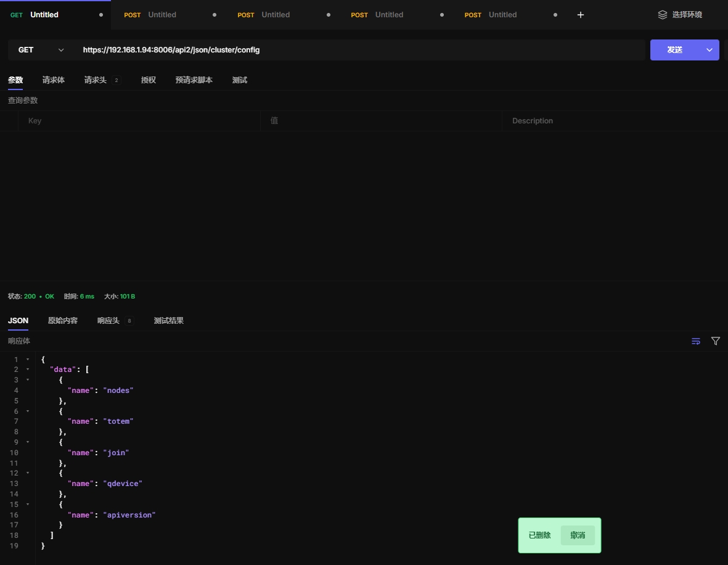This screenshot has height=565, width=728.
Task: Open the GET method dropdown
Action: pos(41,50)
